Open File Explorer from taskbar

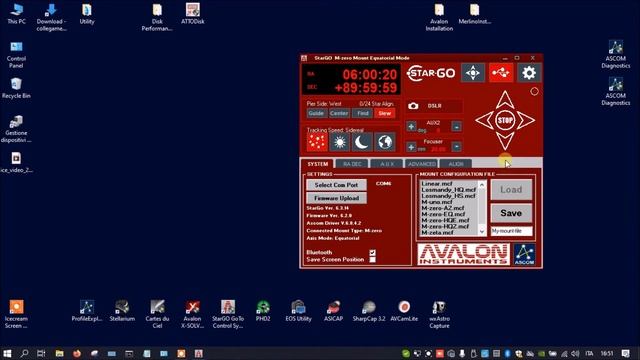coord(59,353)
